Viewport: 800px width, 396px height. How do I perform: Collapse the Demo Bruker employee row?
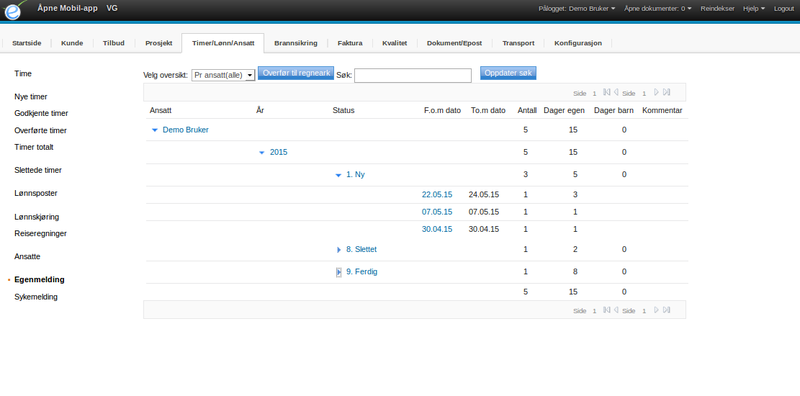[155, 130]
